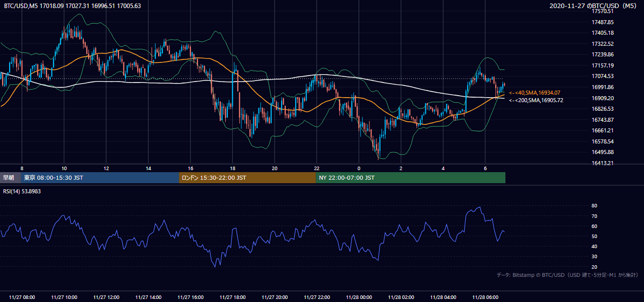
Task: Click the 早朝 session block
Action: coord(10,178)
